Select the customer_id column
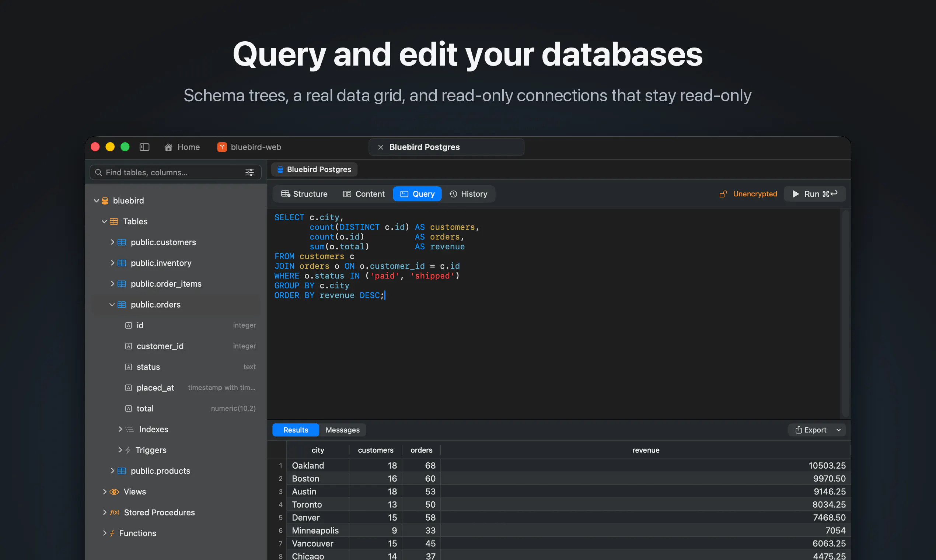This screenshot has width=936, height=560. [176, 346]
